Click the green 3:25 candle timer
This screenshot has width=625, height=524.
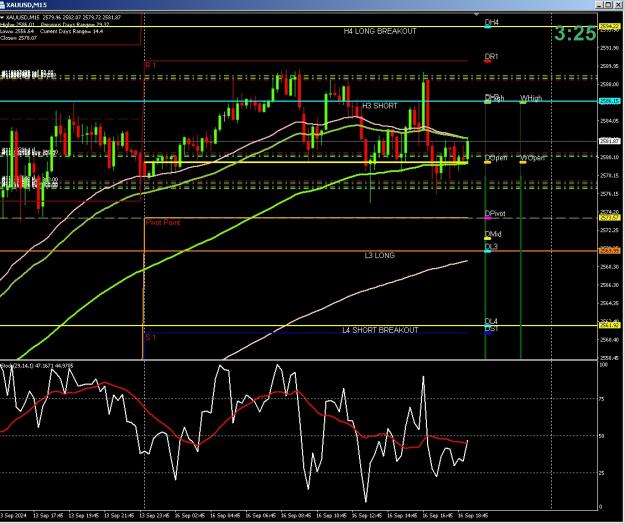(x=575, y=33)
